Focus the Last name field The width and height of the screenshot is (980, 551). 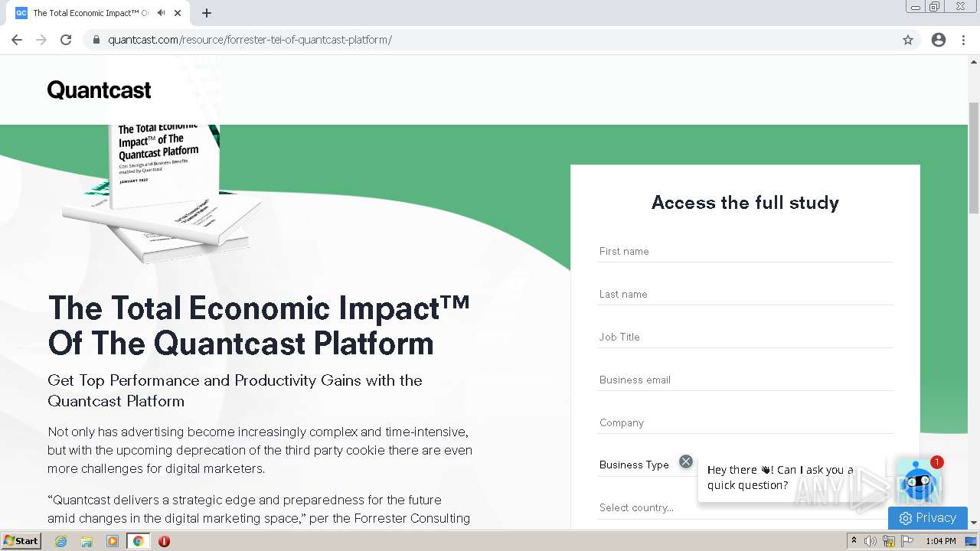[x=746, y=294]
